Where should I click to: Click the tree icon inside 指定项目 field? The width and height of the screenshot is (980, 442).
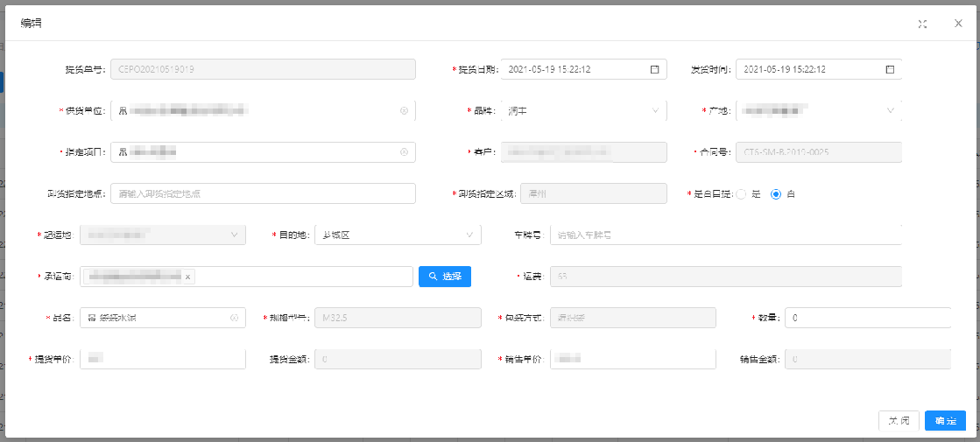(x=123, y=151)
